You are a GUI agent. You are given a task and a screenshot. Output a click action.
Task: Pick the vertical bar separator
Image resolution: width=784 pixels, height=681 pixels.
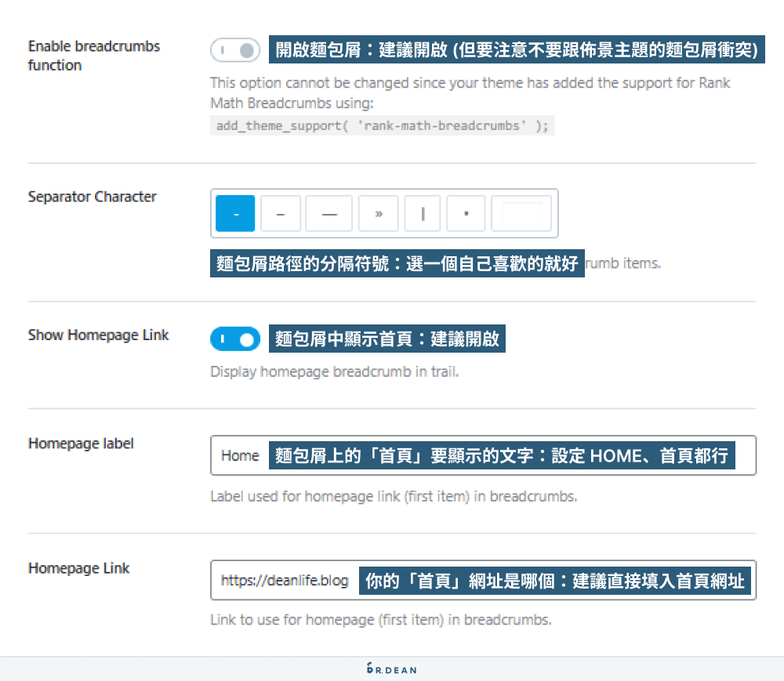(423, 212)
